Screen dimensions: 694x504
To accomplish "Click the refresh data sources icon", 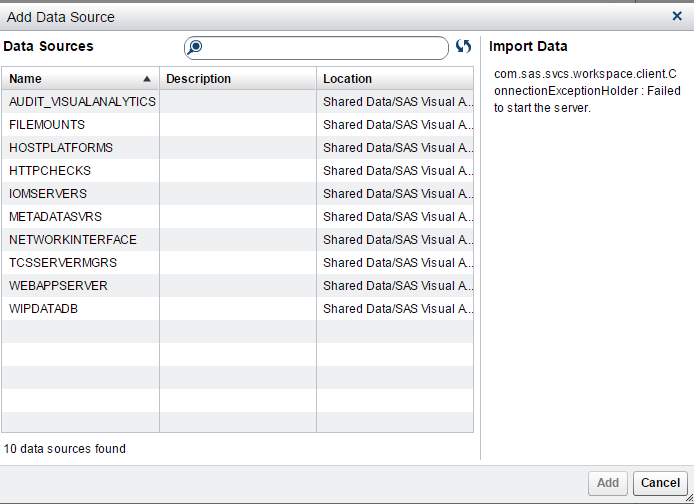I will coord(463,47).
